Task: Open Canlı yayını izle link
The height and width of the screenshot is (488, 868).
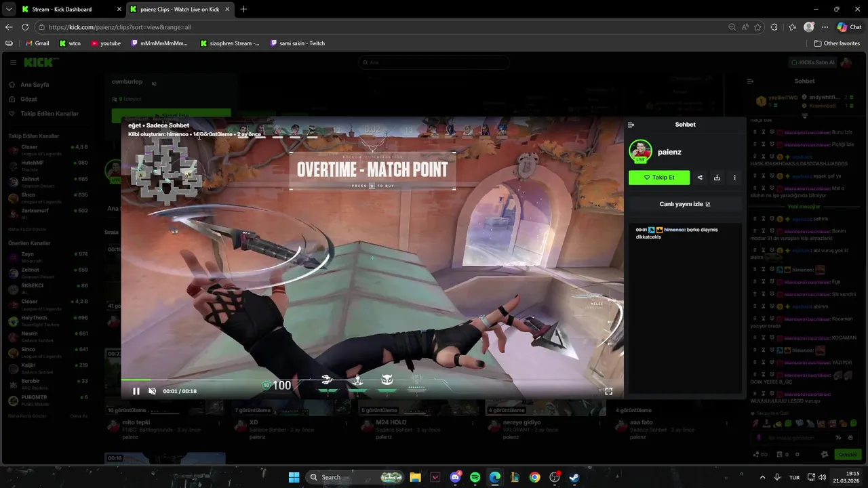Action: (x=685, y=204)
